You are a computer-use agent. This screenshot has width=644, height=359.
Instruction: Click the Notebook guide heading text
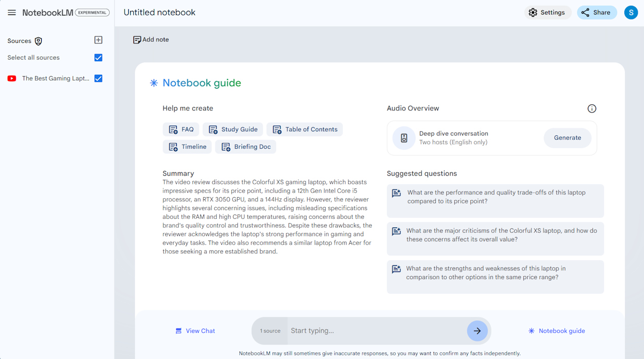[x=202, y=83]
